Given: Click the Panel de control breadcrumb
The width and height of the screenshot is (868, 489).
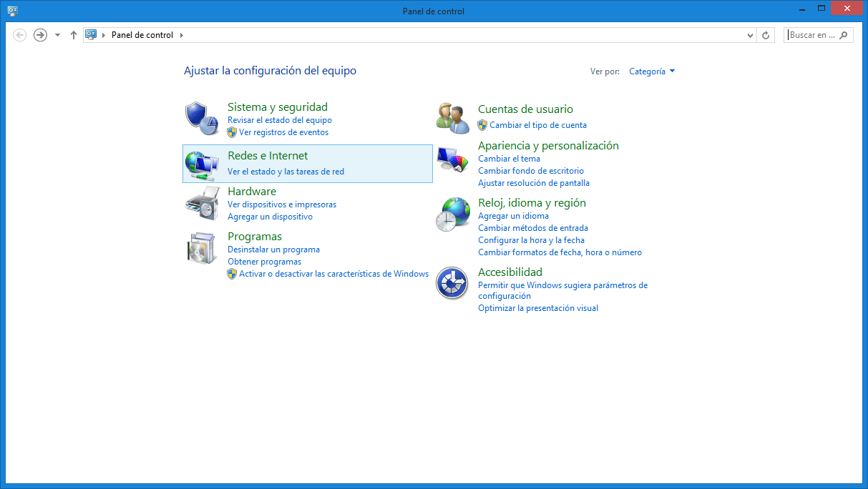Looking at the screenshot, I should [142, 35].
